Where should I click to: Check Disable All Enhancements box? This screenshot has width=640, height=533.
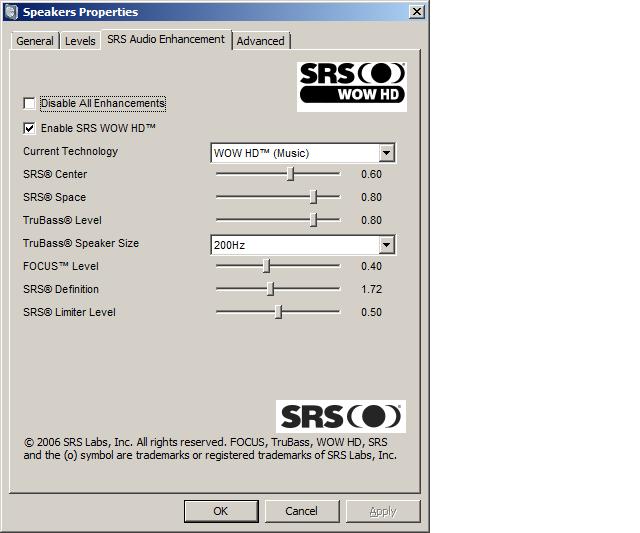(29, 103)
